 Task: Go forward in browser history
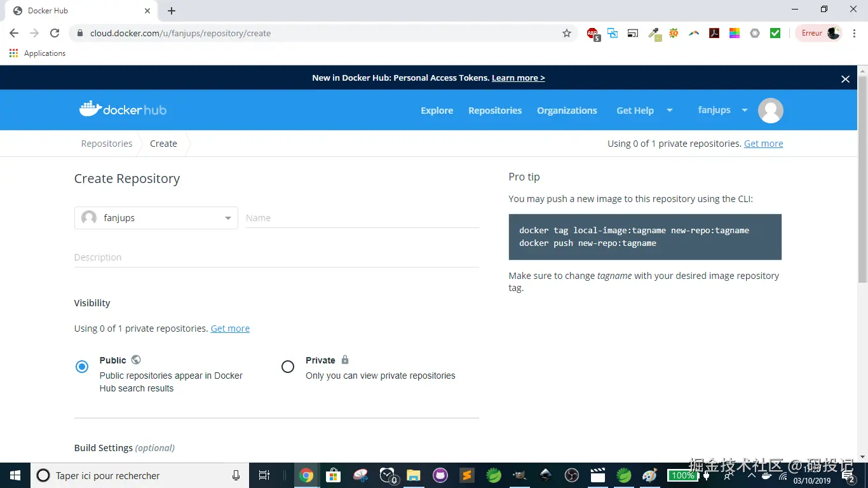(x=34, y=33)
